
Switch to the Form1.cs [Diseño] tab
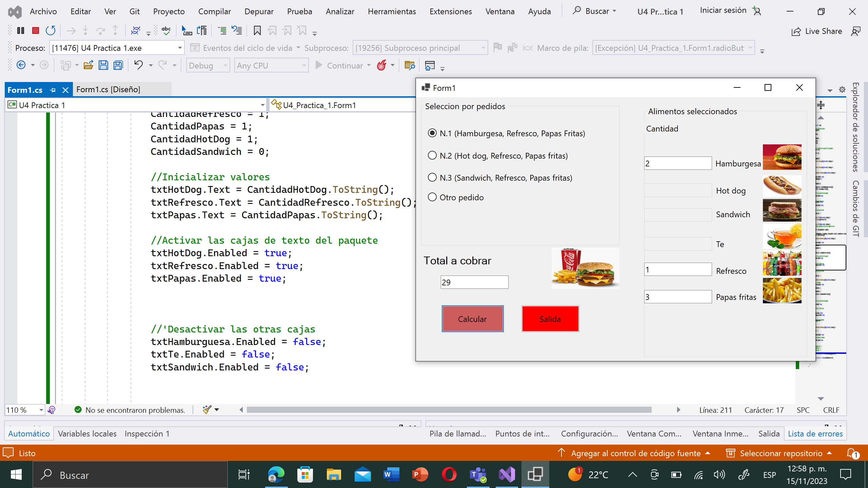click(108, 89)
